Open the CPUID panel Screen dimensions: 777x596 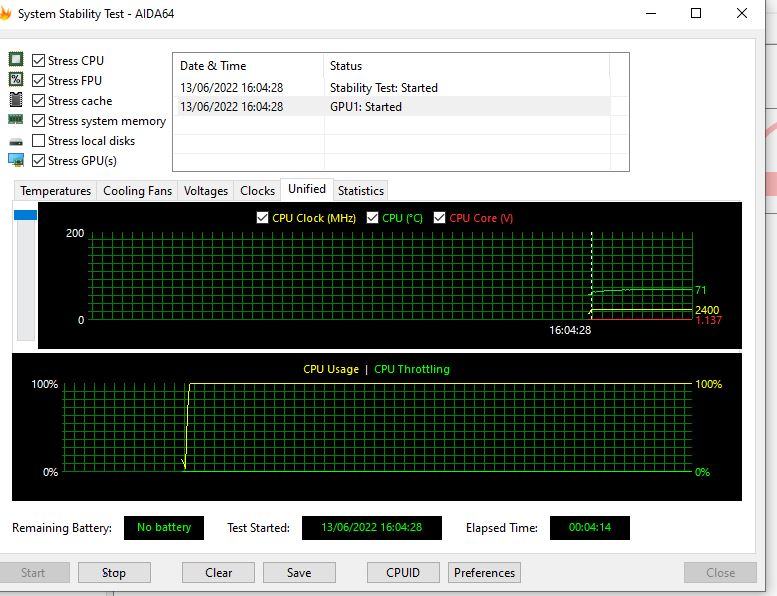(x=403, y=573)
